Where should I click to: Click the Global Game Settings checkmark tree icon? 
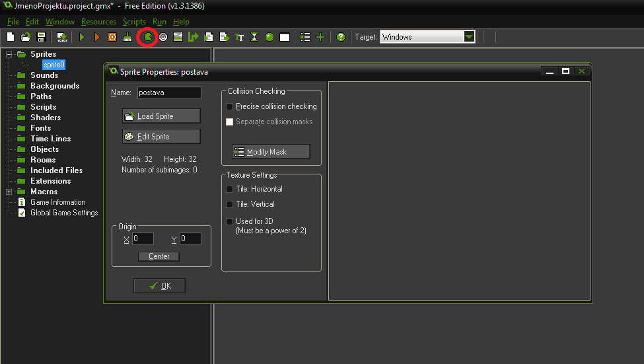(x=22, y=213)
